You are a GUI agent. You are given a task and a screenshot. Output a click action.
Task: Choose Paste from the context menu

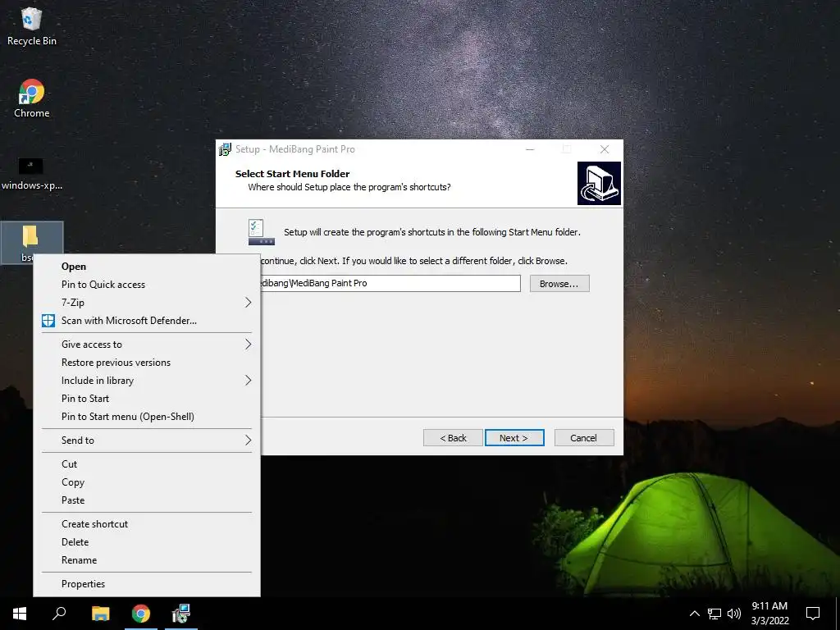147,500
